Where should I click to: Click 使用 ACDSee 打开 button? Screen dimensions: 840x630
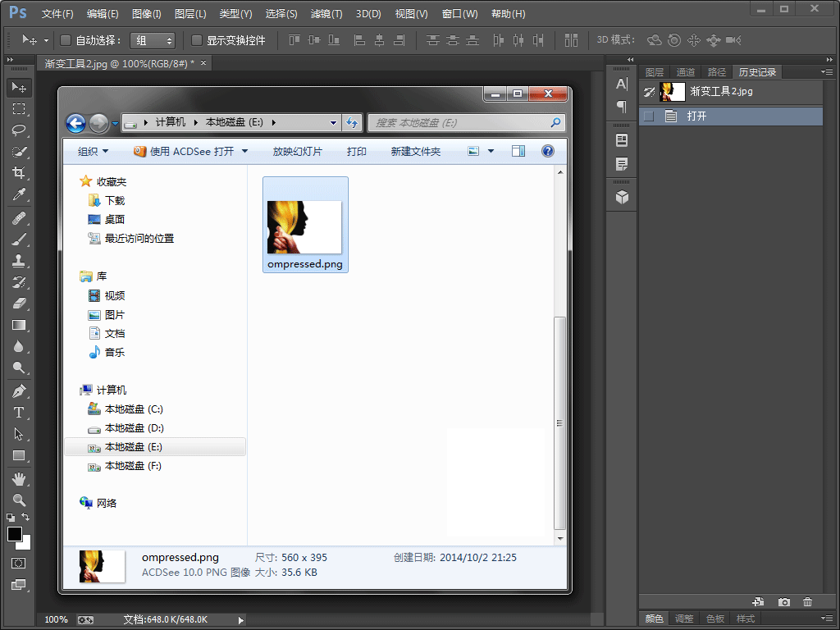(184, 152)
